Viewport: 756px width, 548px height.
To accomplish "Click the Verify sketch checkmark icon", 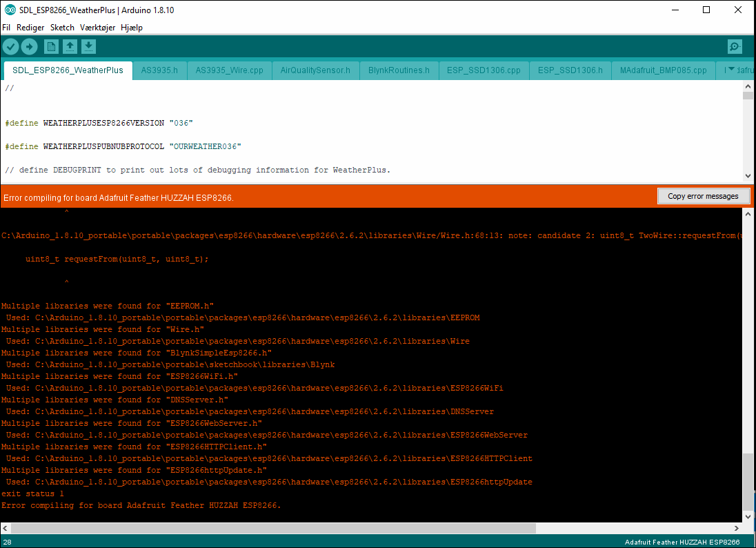I will click(10, 47).
